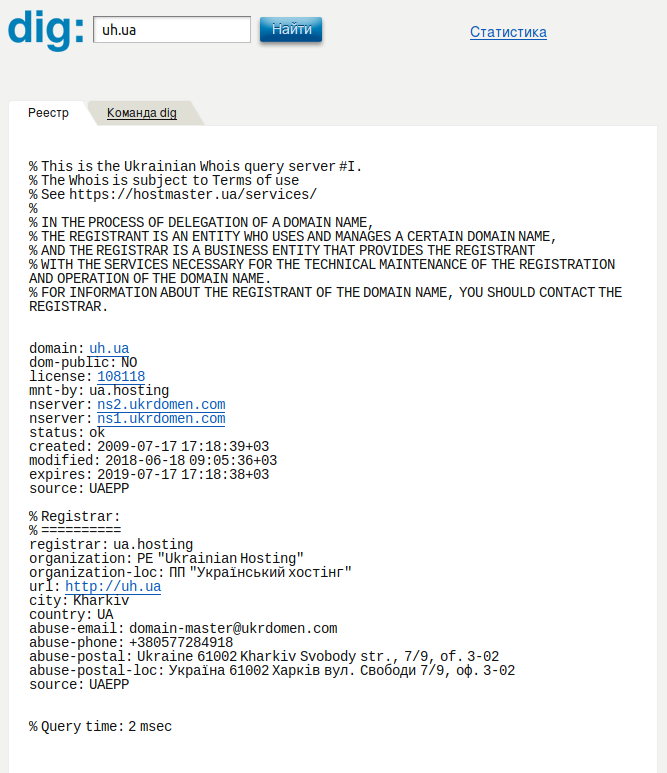The image size is (667, 773).
Task: Click the modified date 2018-06-18 line
Action: (153, 460)
